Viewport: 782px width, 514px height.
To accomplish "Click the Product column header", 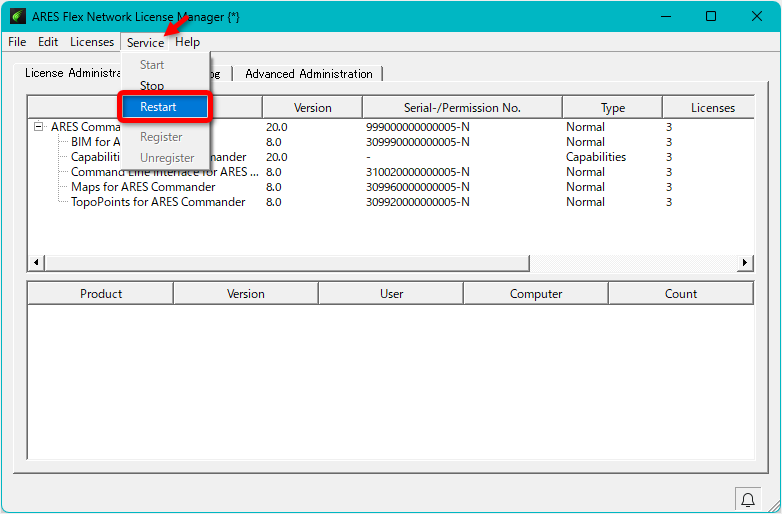I will click(x=101, y=294).
